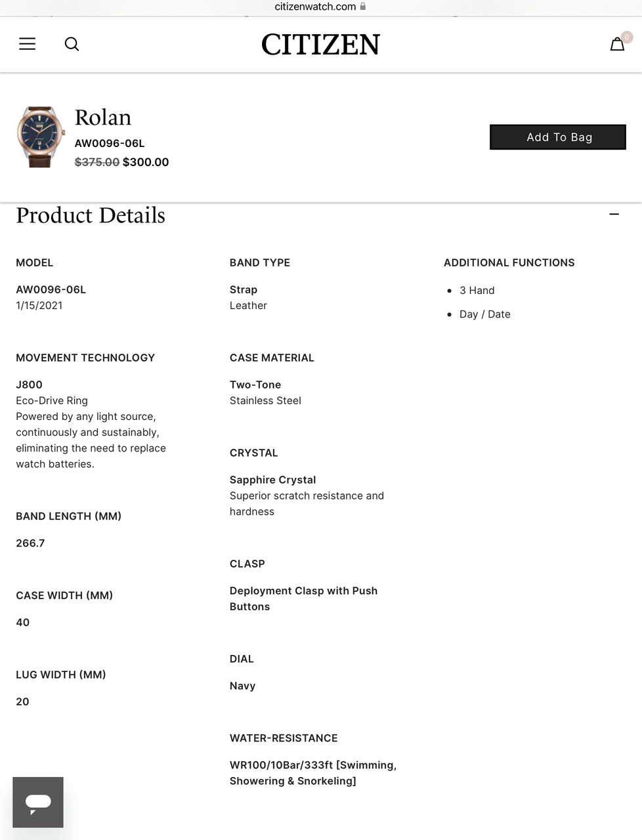This screenshot has height=840, width=642.
Task: Collapse the Product Details section
Action: [614, 214]
